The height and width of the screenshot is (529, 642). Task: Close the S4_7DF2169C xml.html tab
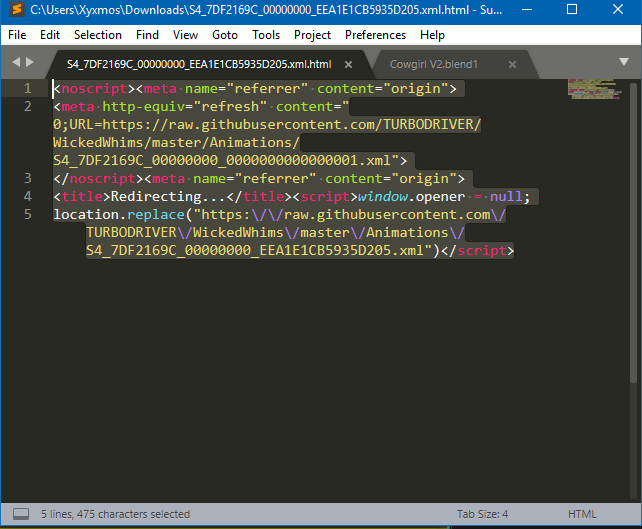[348, 64]
